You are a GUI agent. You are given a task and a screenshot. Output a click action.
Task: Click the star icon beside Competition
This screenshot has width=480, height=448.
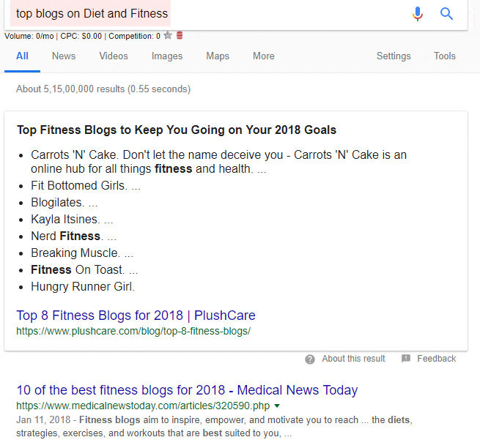(168, 35)
